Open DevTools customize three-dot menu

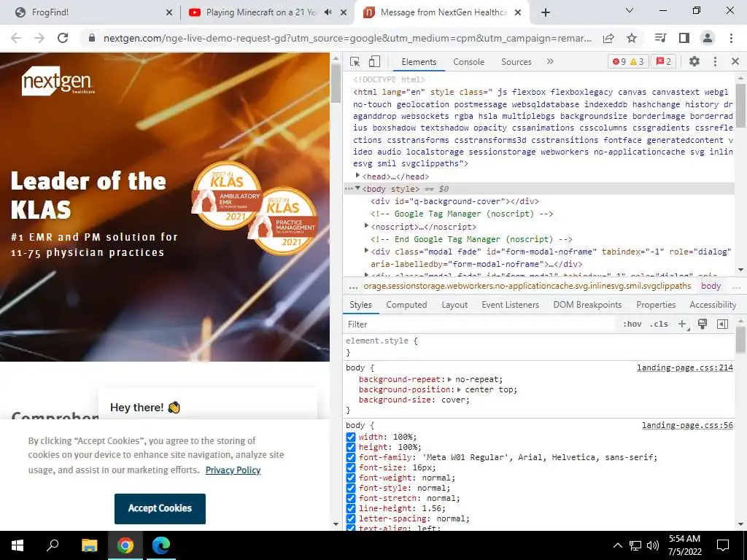(715, 61)
